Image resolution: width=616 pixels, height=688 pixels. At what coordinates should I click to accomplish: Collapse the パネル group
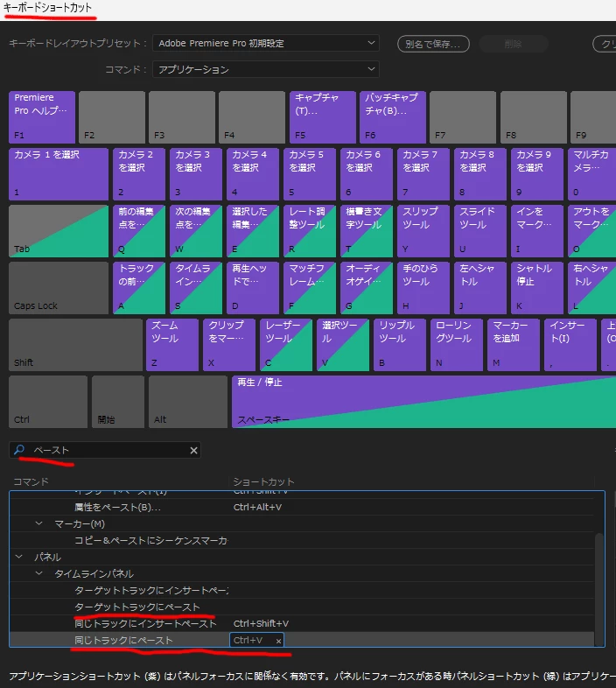(19, 557)
